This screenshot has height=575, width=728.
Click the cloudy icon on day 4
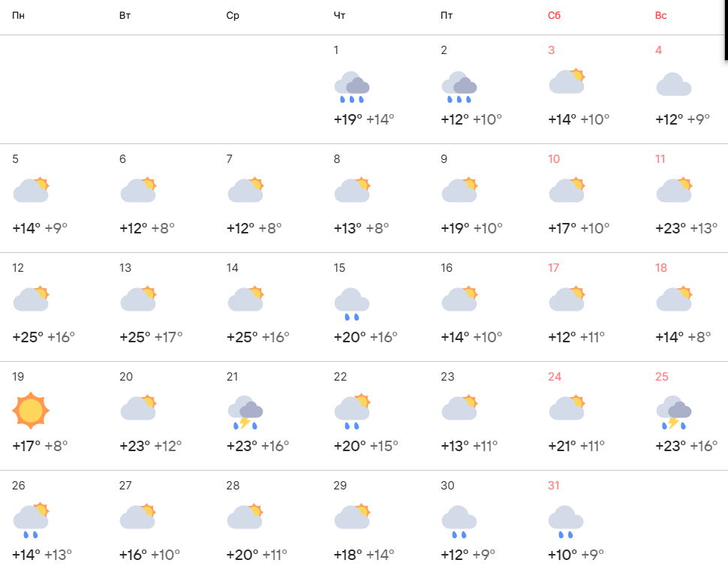tap(673, 84)
